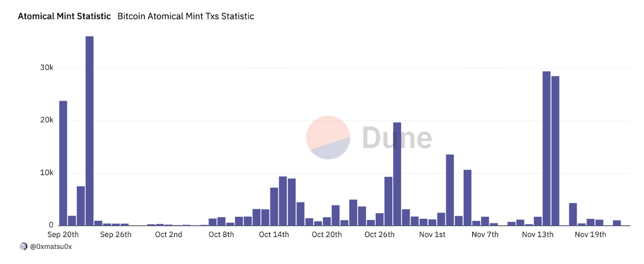This screenshot has height=264, width=644.
Task: Click the Bitcoin Atomical Mint Txs Statistic subtitle
Action: click(186, 16)
